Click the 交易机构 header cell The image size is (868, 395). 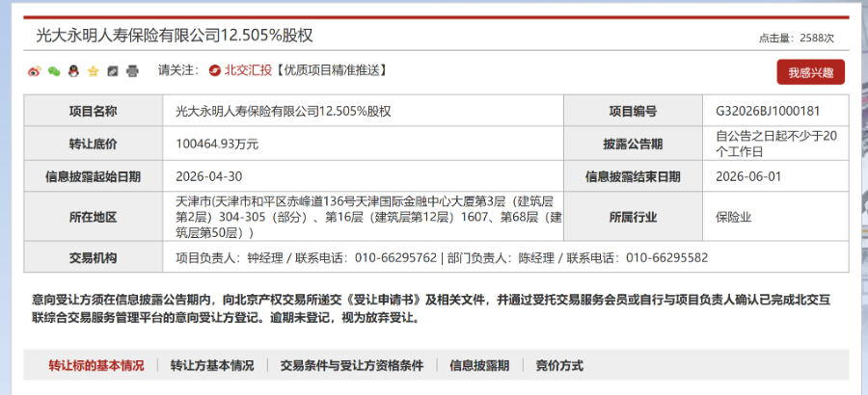click(x=93, y=257)
